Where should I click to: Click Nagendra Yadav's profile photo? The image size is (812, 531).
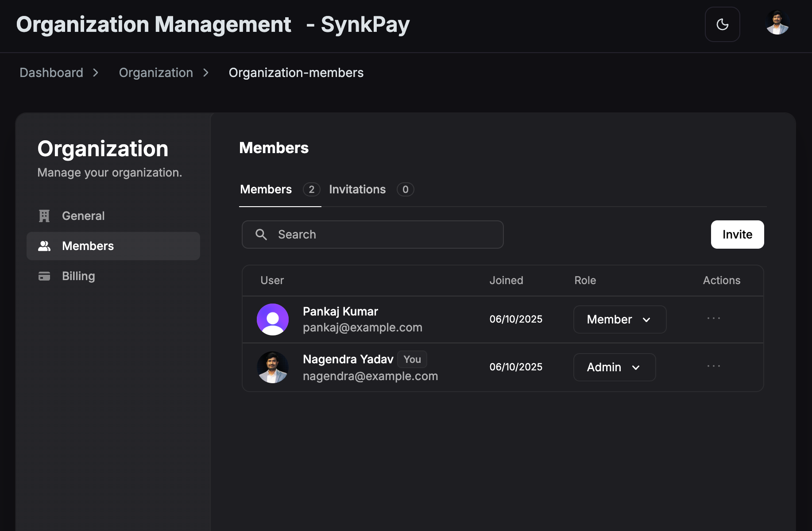coord(273,367)
